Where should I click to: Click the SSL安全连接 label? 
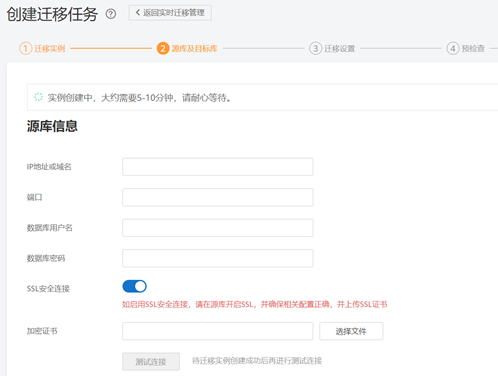pyautogui.click(x=48, y=289)
